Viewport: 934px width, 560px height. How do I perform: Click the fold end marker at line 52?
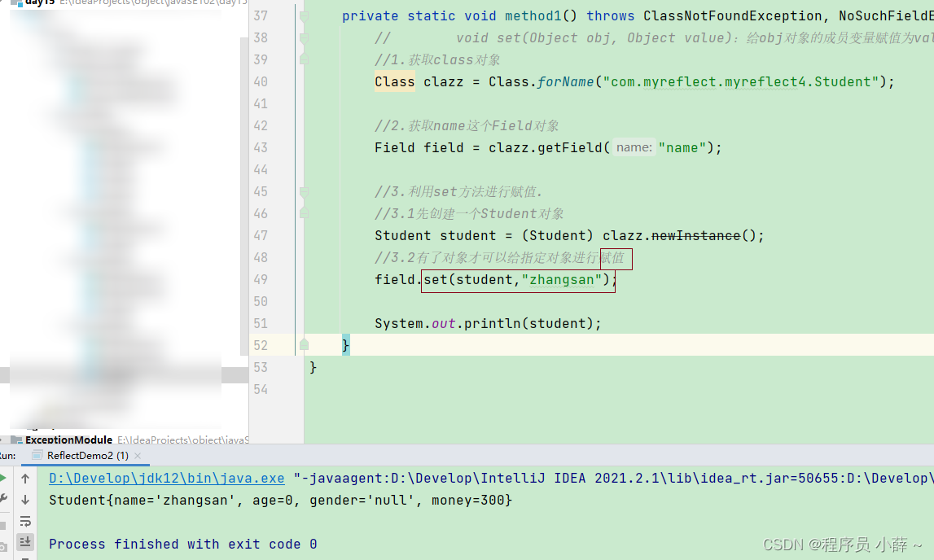[x=304, y=344]
